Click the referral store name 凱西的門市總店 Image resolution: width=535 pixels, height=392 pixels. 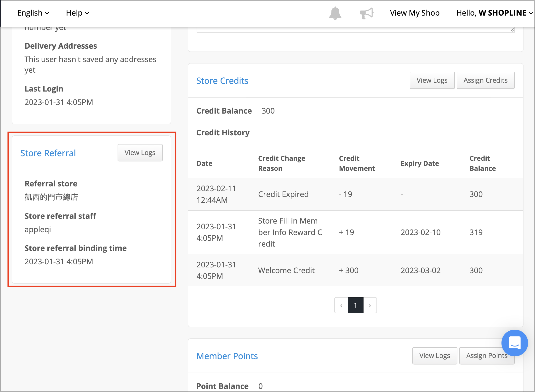click(51, 197)
